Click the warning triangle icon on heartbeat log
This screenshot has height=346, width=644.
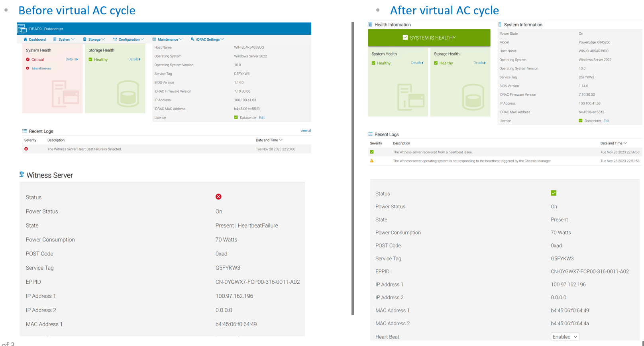tap(372, 161)
